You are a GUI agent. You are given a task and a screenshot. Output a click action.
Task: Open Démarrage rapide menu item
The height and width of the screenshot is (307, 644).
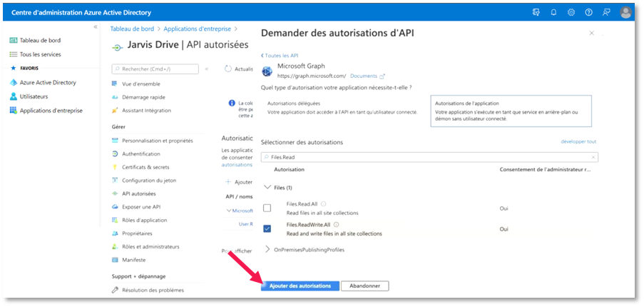143,97
